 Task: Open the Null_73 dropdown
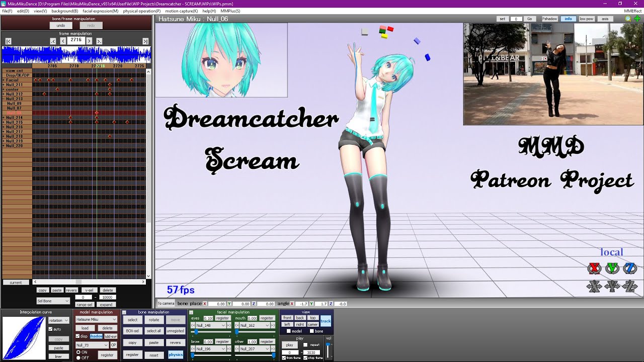(92, 345)
